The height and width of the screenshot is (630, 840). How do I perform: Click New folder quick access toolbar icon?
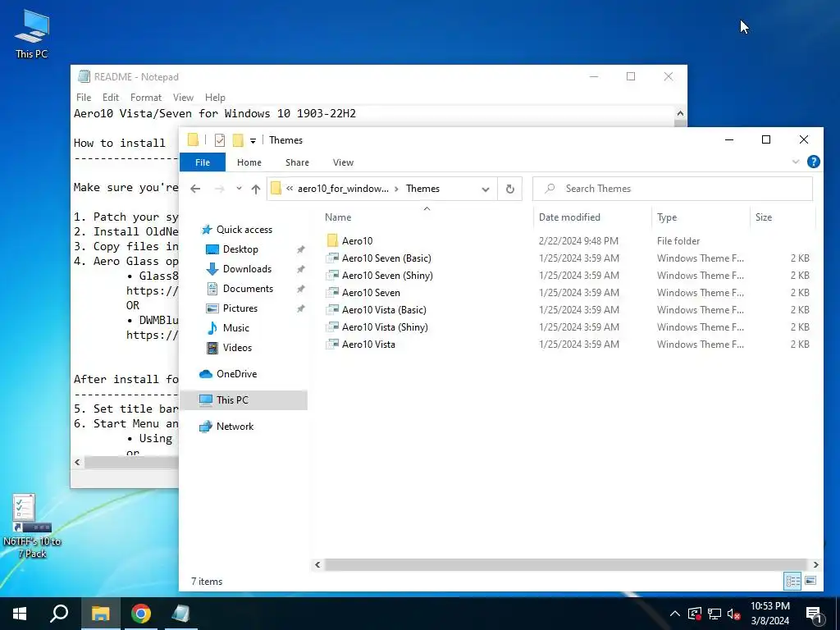238,140
